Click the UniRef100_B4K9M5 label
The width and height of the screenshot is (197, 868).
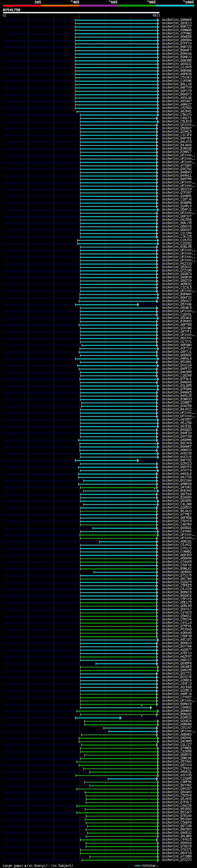pos(177,372)
